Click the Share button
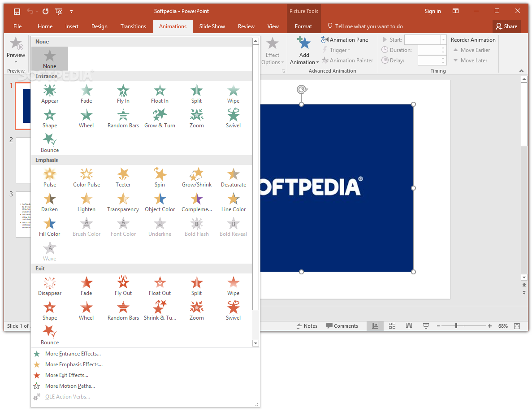Viewport: 532px width, 412px height. [x=506, y=26]
